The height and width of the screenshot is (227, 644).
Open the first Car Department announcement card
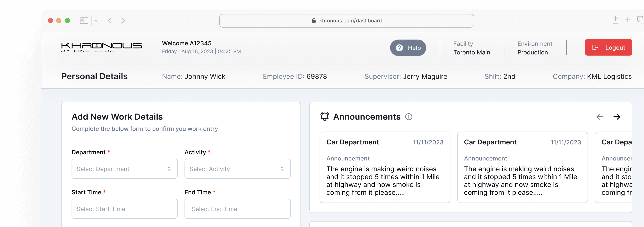[x=385, y=167]
